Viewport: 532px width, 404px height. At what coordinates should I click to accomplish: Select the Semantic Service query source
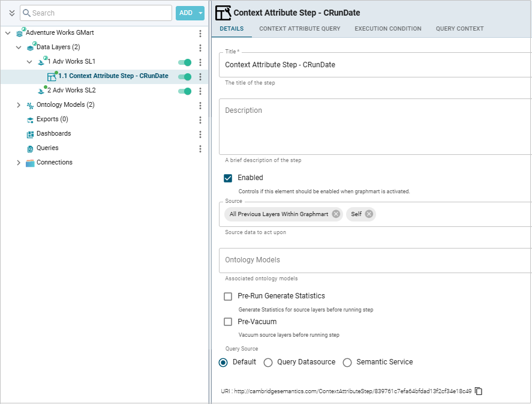tap(347, 362)
